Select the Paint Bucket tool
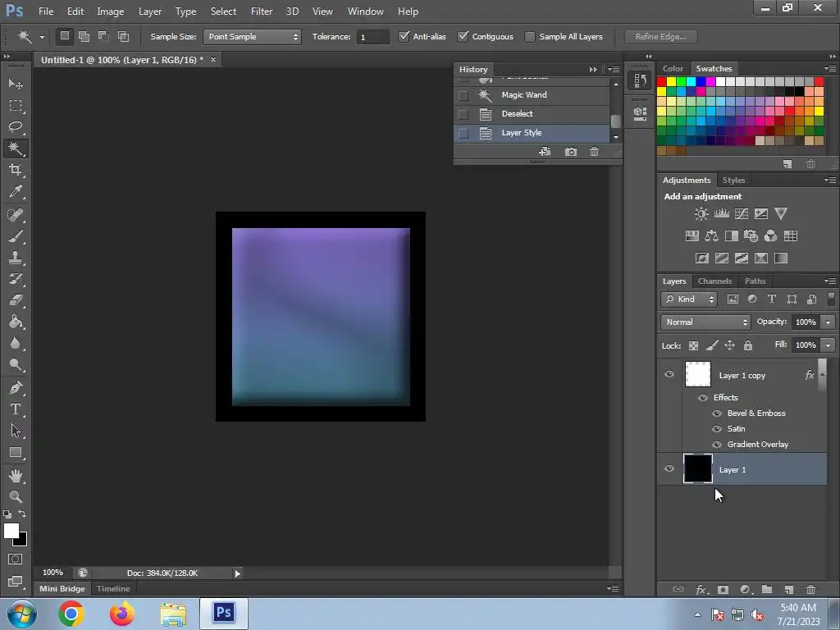This screenshot has height=630, width=840. coord(16,322)
